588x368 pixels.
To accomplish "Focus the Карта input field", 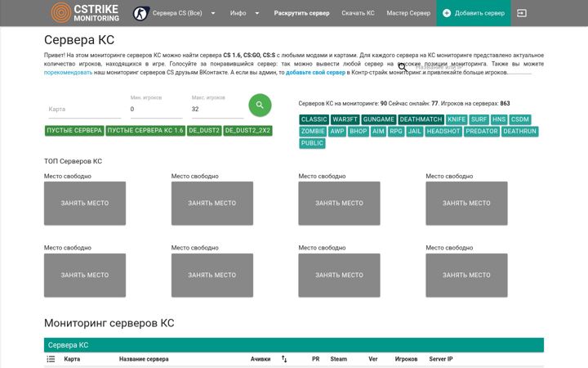I will click(84, 110).
